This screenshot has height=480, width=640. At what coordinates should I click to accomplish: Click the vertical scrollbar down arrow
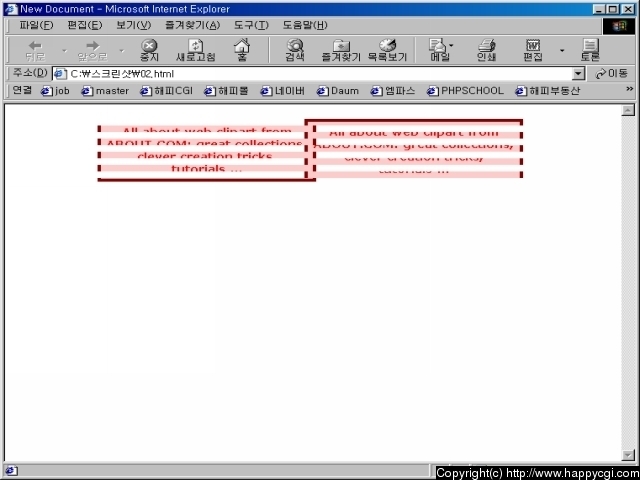tap(628, 455)
